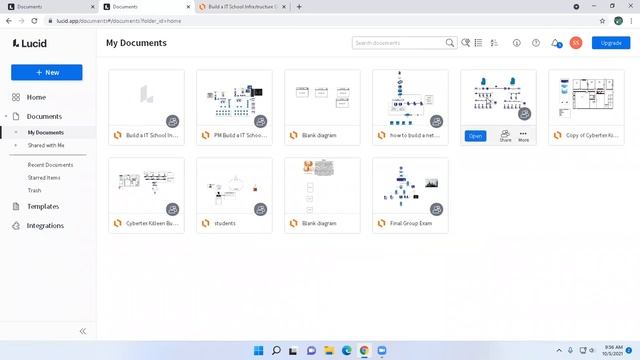
Task: Bookmark this page with star icon
Action: point(602,21)
